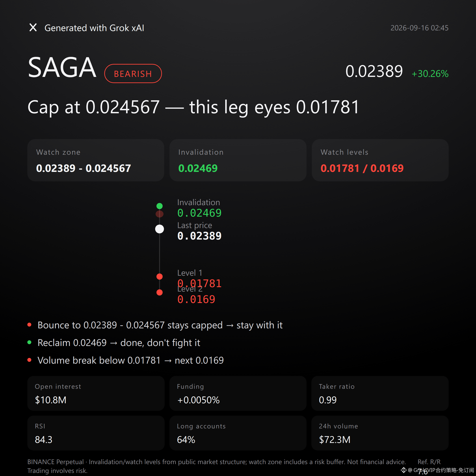Click the green bullet beside Reclaim line
Screen dimensions: 476x476
point(29,342)
